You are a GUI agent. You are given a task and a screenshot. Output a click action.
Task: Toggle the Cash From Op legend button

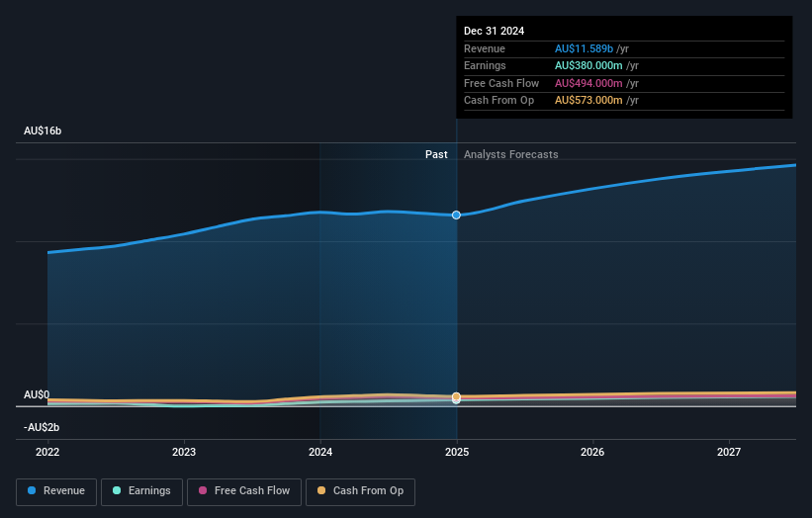[x=360, y=491]
